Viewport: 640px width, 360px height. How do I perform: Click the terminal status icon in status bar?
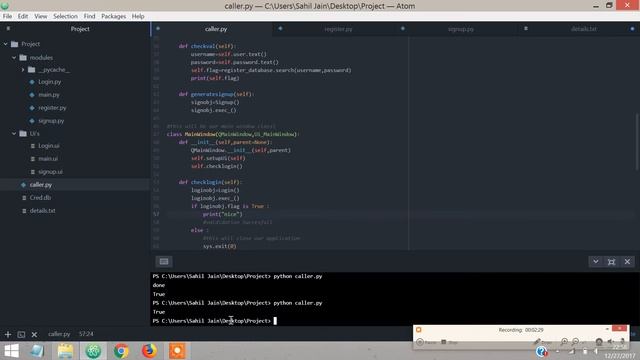click(21, 335)
